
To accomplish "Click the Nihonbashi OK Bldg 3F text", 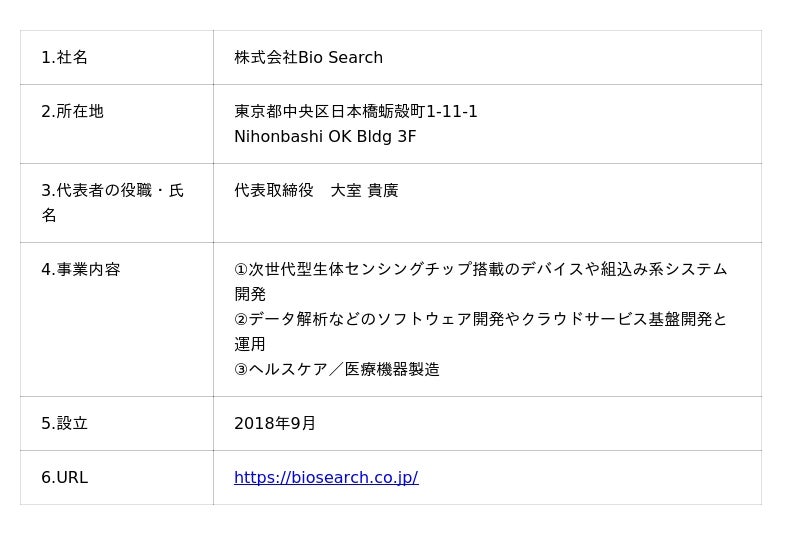I will click(325, 137).
